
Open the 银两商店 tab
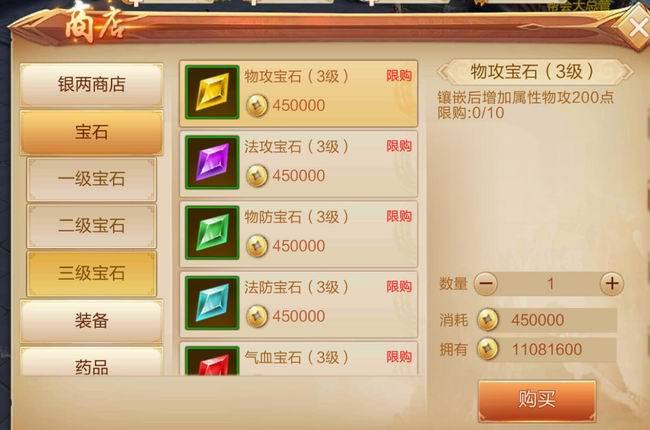pyautogui.click(x=92, y=85)
